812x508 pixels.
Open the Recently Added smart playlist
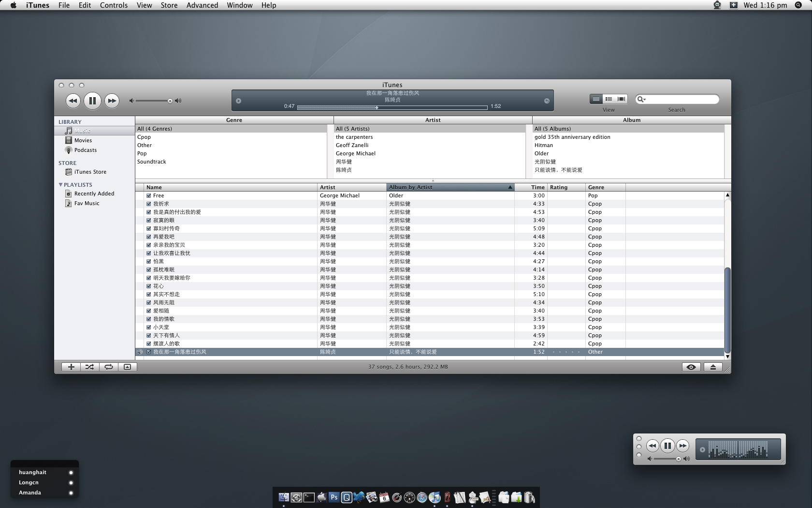click(x=94, y=194)
